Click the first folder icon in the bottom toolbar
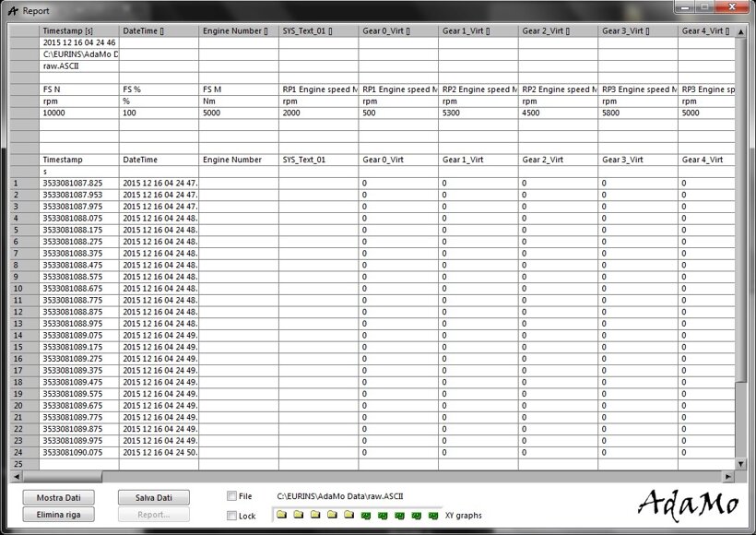 (283, 515)
